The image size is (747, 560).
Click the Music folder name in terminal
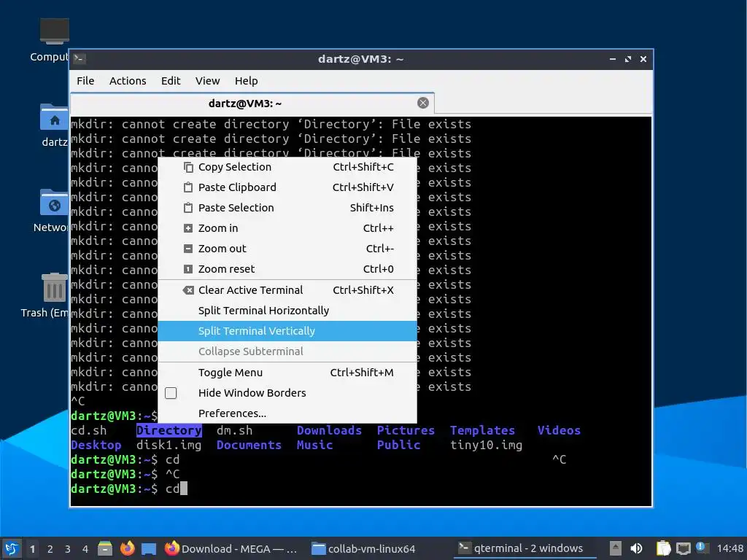pyautogui.click(x=314, y=446)
